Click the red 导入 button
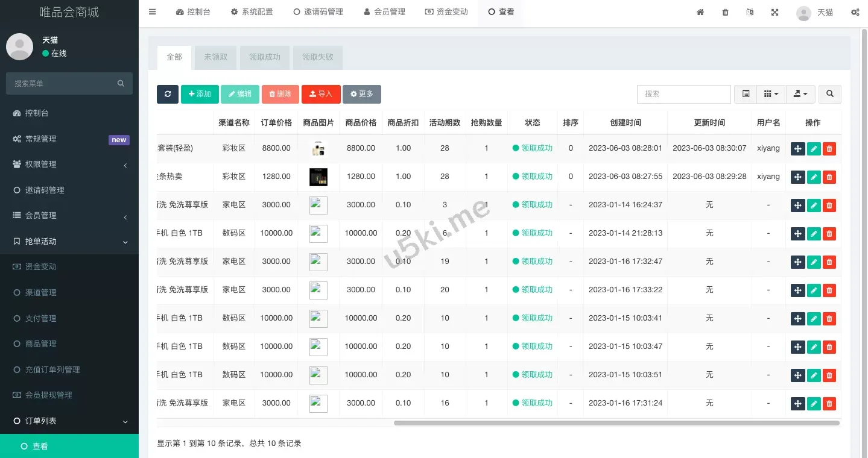 tap(321, 94)
